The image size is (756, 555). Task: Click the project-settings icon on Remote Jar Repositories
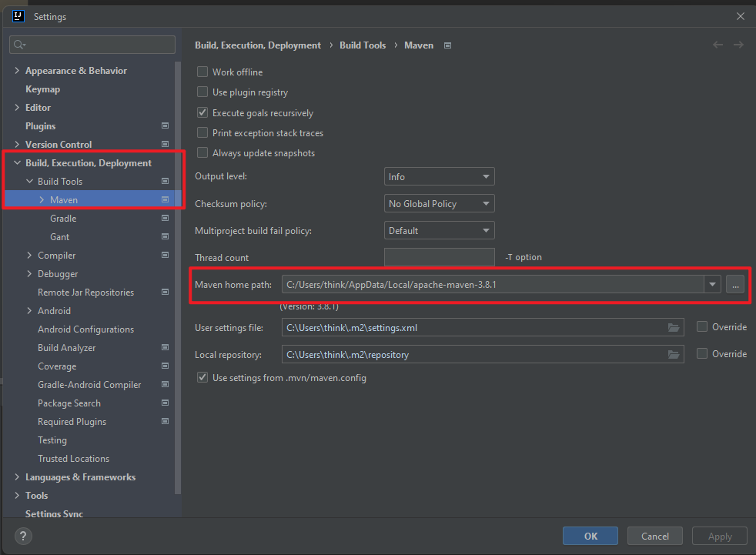[x=165, y=293]
